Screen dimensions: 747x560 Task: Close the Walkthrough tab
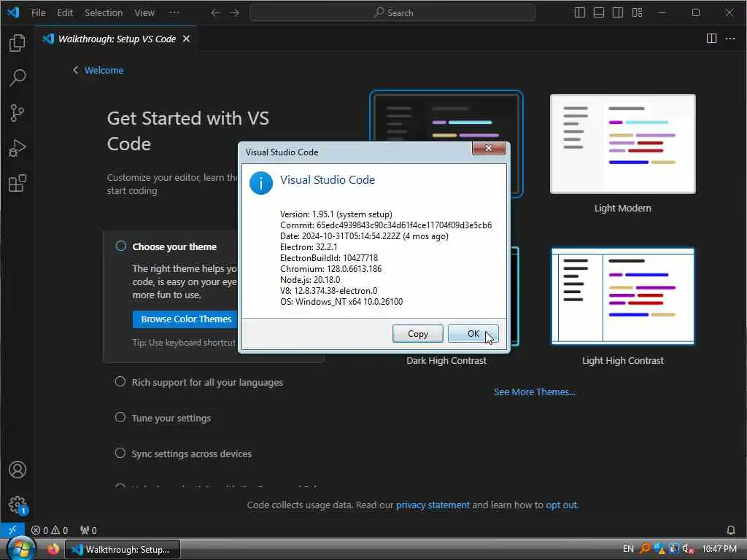tap(186, 39)
